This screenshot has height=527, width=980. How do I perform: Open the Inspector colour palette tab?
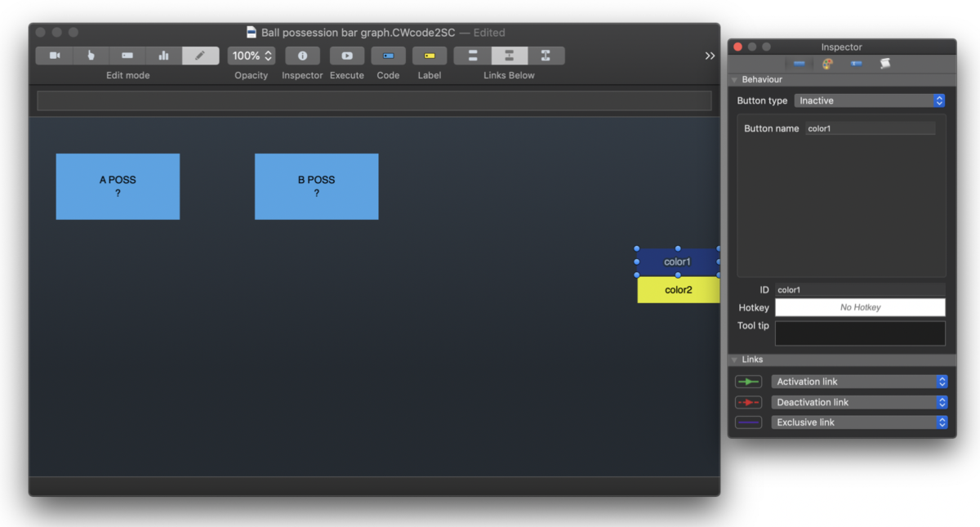(827, 64)
